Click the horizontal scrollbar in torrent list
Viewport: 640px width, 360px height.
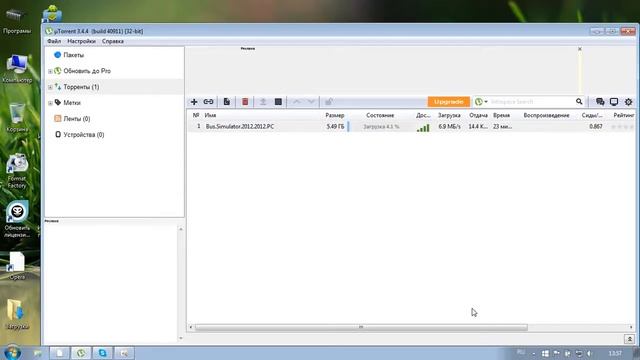[x=361, y=327]
